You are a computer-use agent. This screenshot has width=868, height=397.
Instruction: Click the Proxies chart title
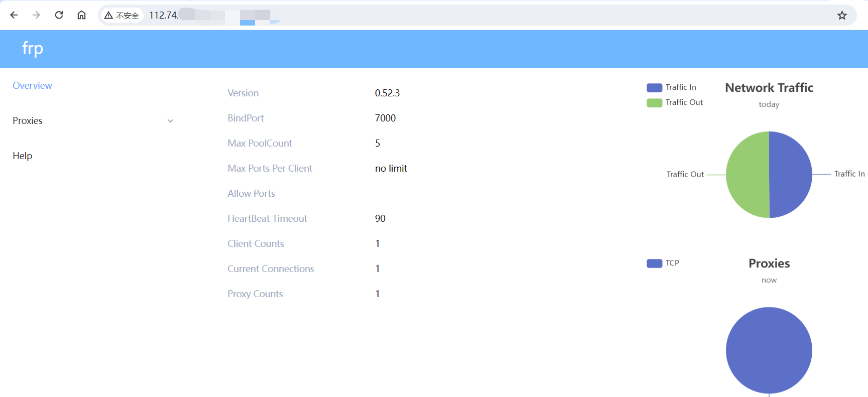pos(769,263)
